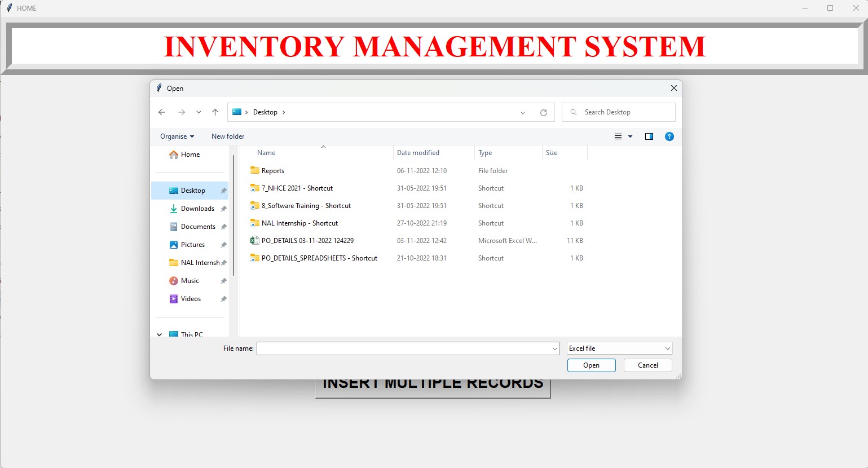Viewport: 868px width, 468px height.
Task: Open the Reports folder
Action: tap(273, 170)
